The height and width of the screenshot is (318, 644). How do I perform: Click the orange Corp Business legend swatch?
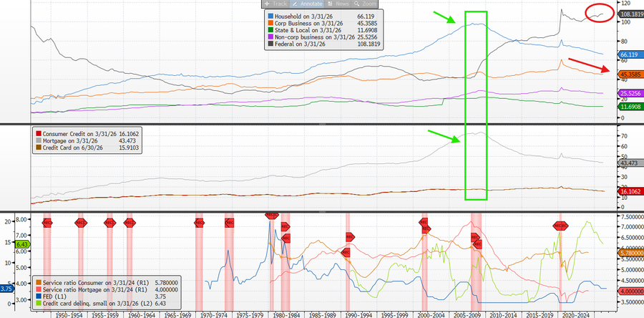(x=270, y=22)
